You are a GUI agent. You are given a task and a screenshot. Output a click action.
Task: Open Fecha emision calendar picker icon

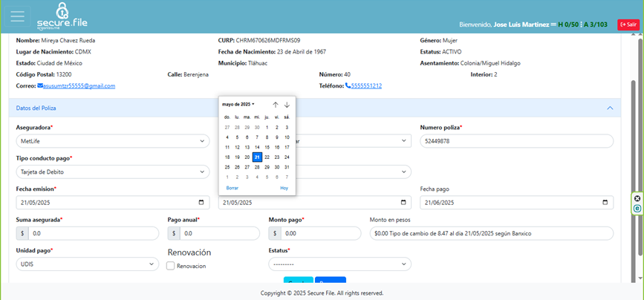[201, 203]
